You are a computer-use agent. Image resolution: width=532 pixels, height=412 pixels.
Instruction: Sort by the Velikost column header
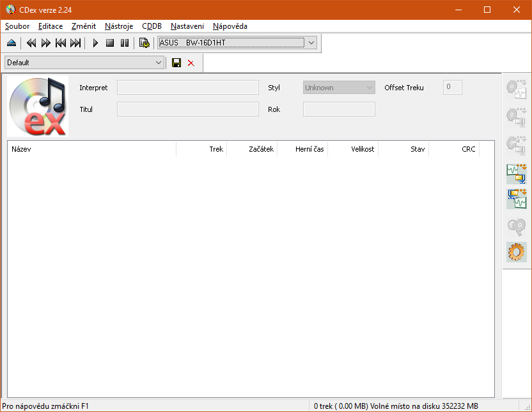[x=353, y=149]
